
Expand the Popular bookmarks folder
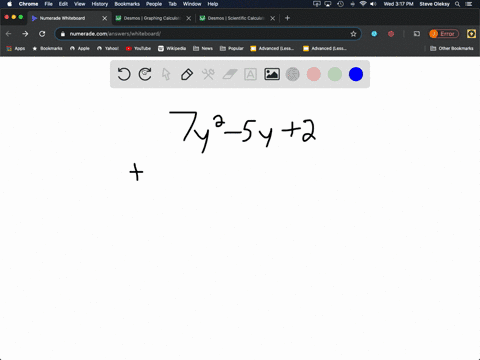[x=232, y=48]
